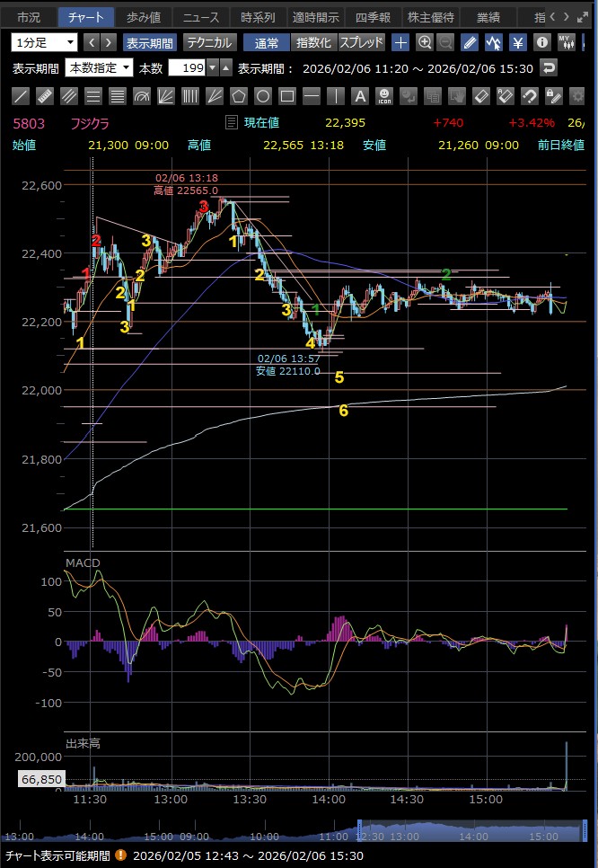This screenshot has width=598, height=868.
Task: Click the 表示期間 button
Action: click(150, 42)
